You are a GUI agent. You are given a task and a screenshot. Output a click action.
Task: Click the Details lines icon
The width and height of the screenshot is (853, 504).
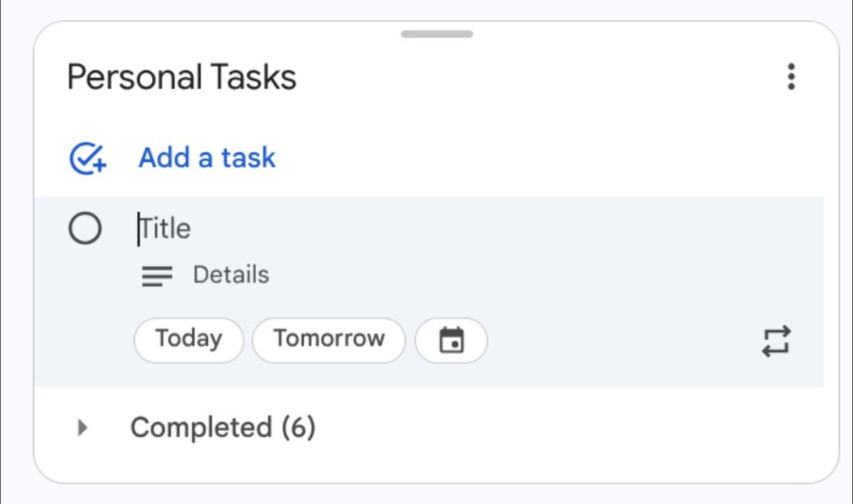(x=157, y=276)
